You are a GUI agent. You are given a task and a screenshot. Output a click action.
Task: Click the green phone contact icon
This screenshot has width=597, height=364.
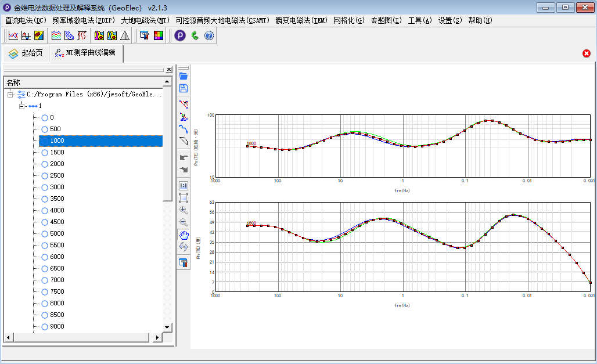195,35
